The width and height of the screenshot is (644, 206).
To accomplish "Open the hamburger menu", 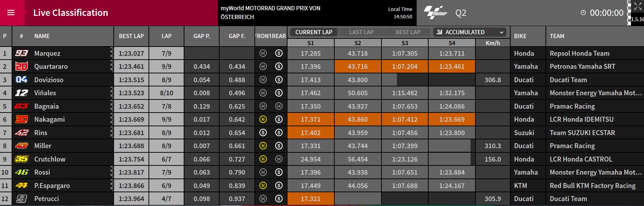I will (11, 13).
